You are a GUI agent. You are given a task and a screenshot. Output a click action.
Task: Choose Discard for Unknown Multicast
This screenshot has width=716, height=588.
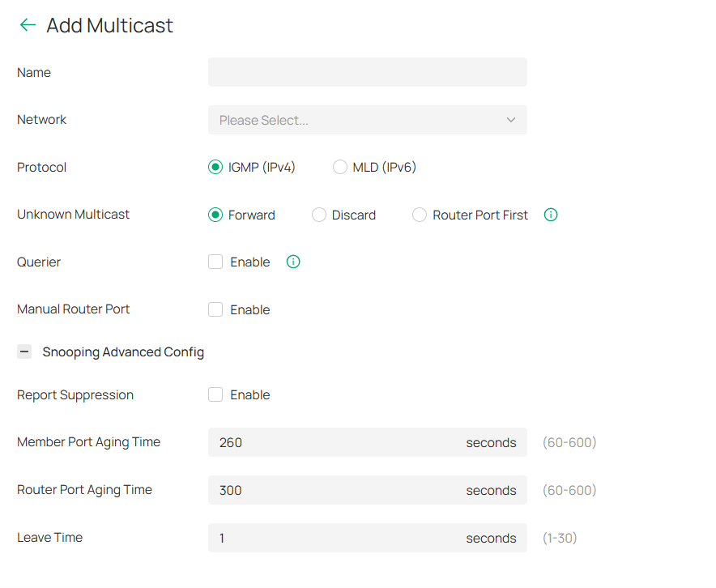click(318, 215)
